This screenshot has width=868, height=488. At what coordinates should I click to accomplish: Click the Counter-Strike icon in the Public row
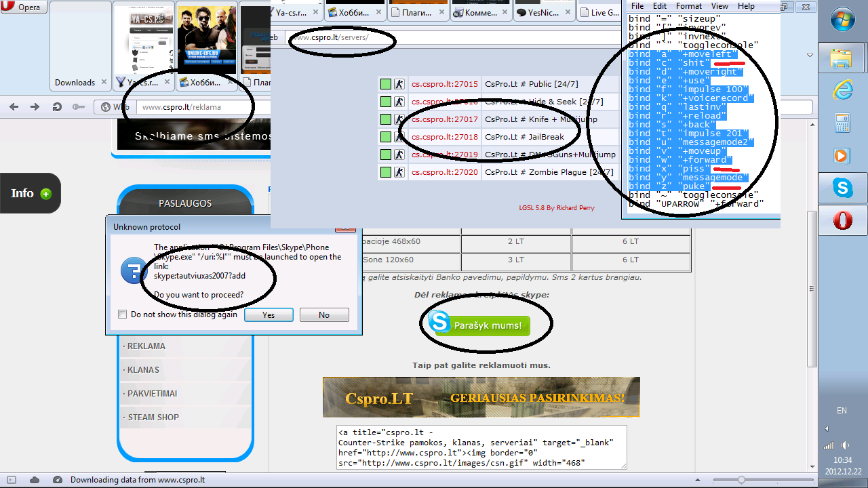point(400,84)
